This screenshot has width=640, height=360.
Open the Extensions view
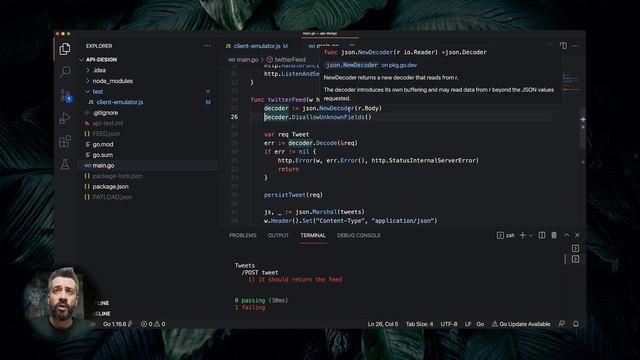click(65, 141)
